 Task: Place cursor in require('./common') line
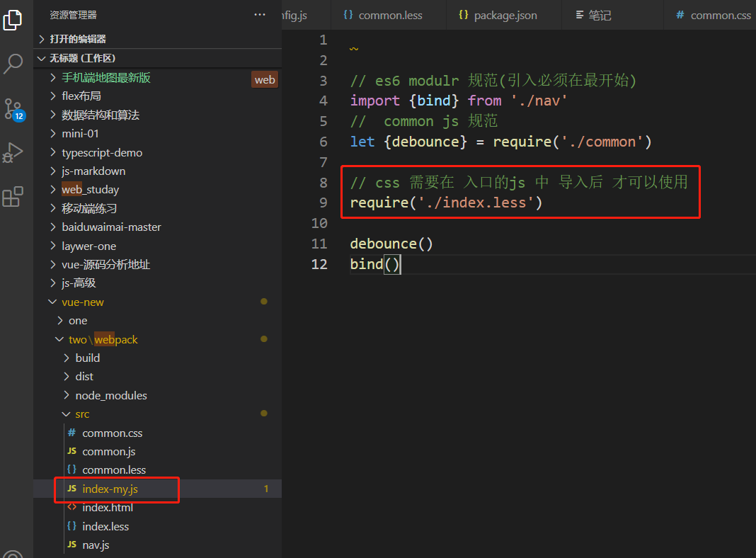500,142
